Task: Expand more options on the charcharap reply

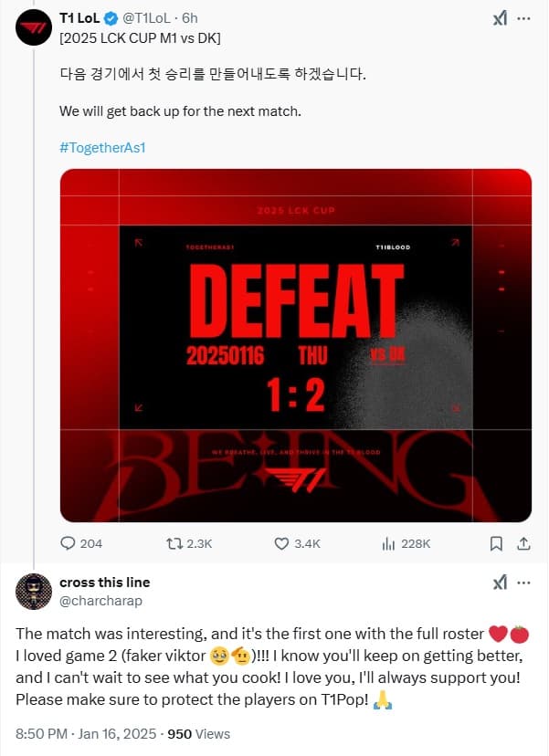Action: pyautogui.click(x=523, y=583)
